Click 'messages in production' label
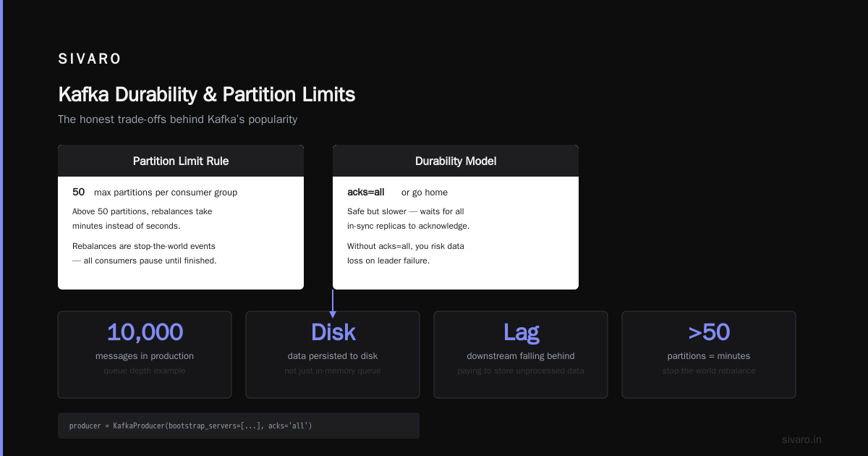868x456 pixels. coord(145,356)
